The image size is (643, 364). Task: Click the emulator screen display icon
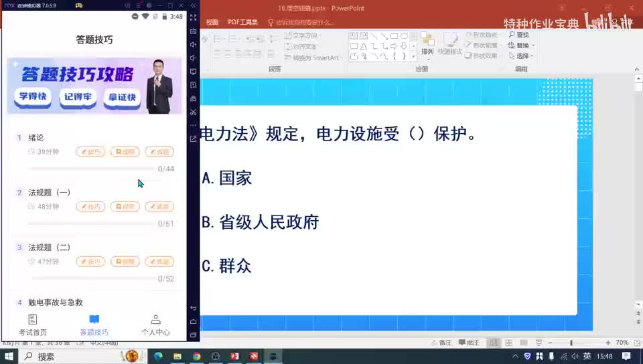pyautogui.click(x=193, y=72)
